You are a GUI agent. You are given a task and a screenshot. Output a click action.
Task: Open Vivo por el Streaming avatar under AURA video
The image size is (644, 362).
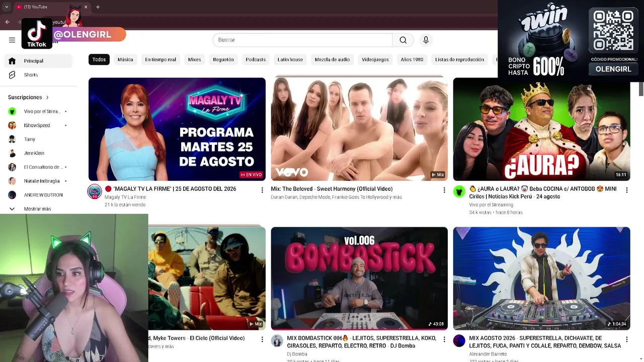click(459, 192)
